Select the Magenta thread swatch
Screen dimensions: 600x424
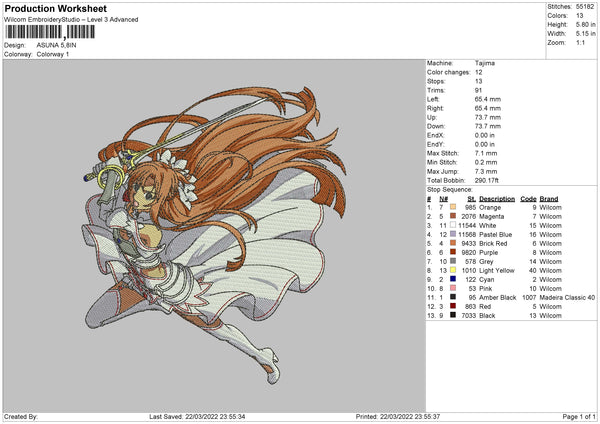click(x=453, y=215)
